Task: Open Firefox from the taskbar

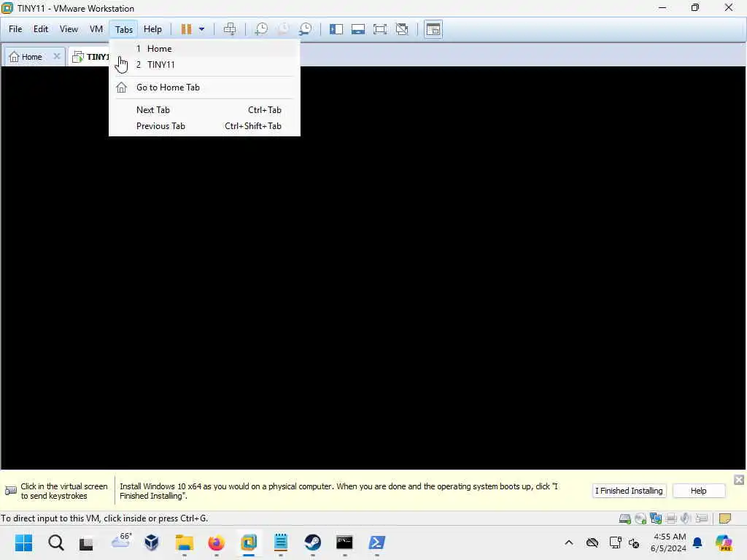Action: (216, 542)
